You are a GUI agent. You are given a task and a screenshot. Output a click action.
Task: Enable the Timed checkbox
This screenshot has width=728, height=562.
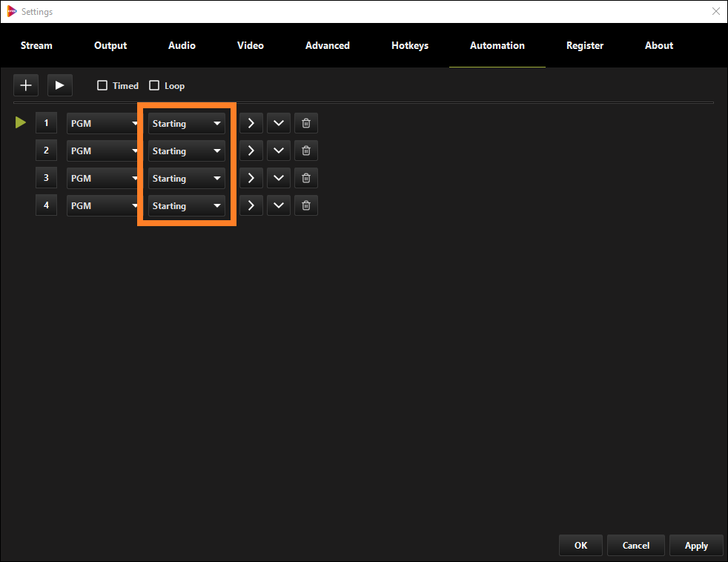point(102,85)
